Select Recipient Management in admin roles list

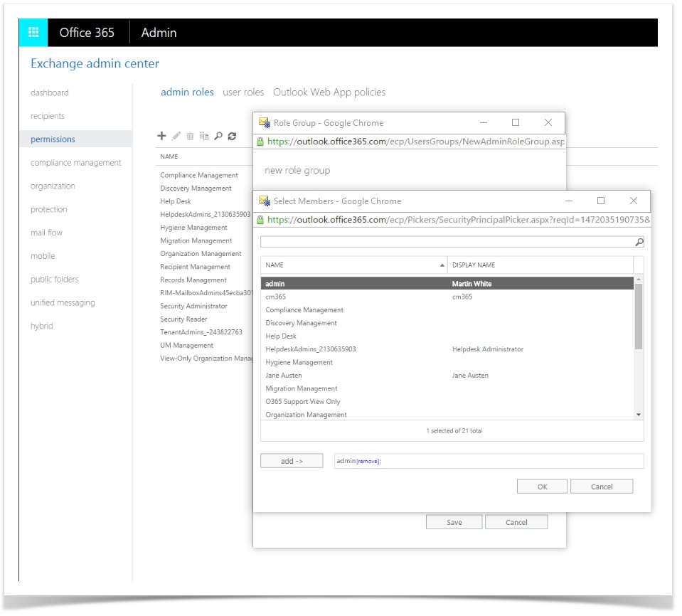(196, 267)
